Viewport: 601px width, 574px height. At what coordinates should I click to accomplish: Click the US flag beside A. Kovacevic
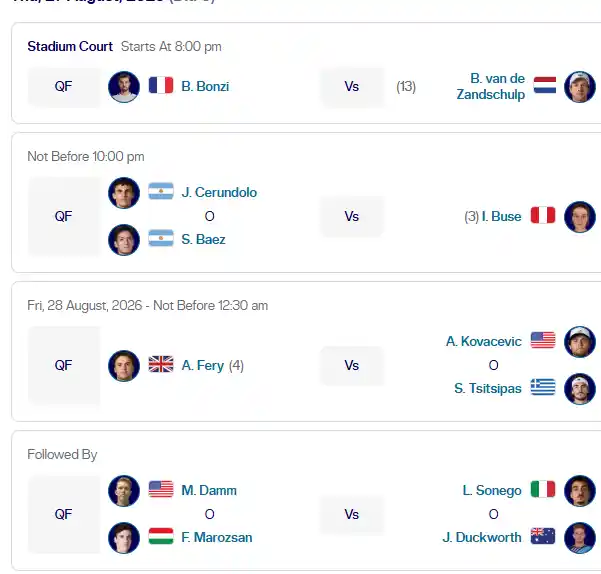click(x=543, y=340)
